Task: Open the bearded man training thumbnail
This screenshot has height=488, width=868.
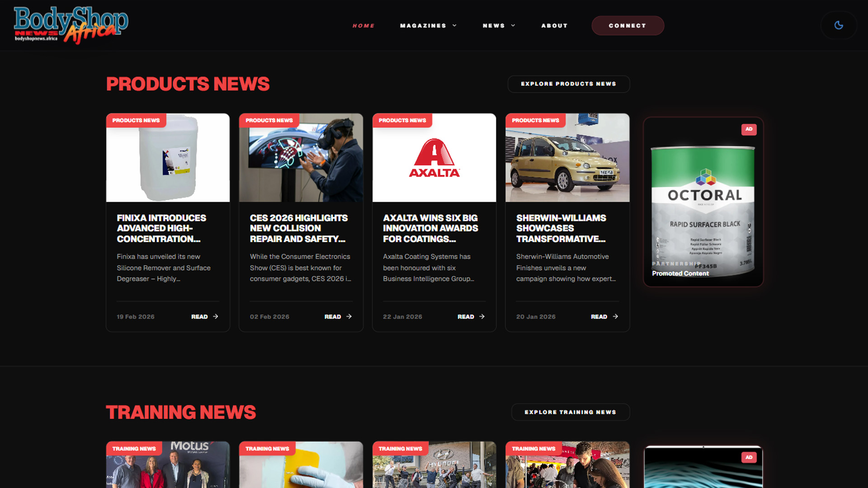Action: pos(567,465)
